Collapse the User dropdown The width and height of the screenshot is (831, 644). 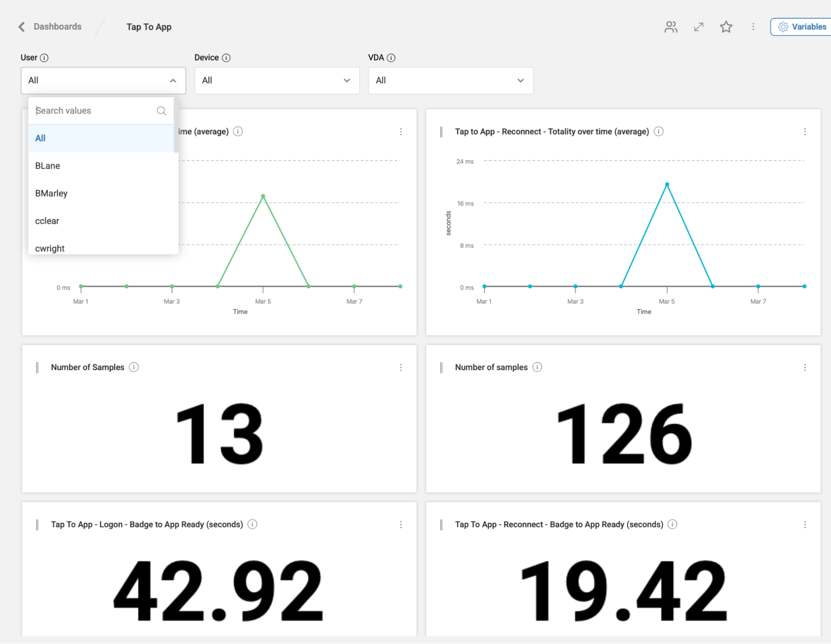point(173,81)
